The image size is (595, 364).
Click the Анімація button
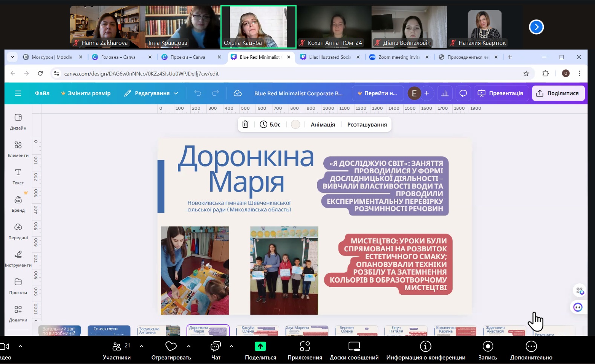point(323,124)
